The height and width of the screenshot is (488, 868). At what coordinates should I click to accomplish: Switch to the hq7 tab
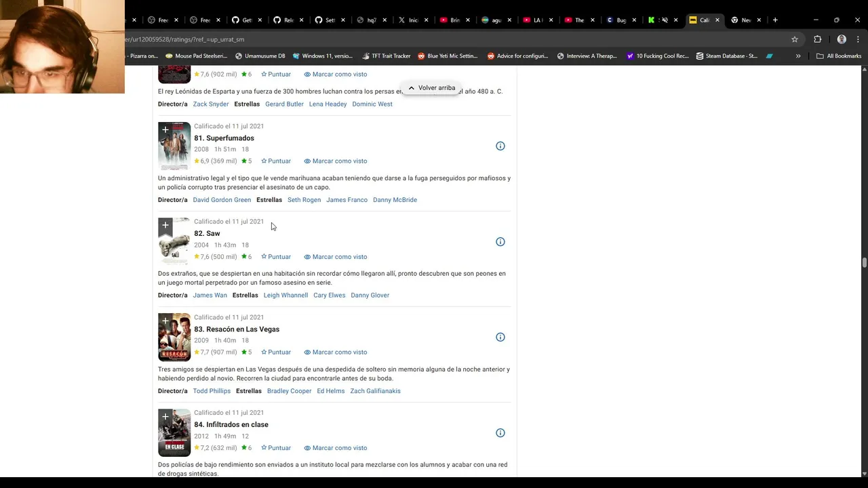(372, 20)
